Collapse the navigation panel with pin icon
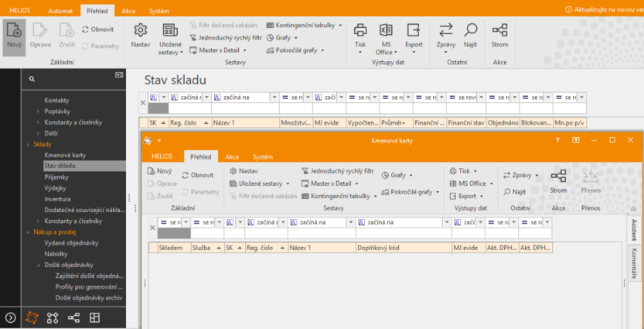The image size is (644, 329). point(119,74)
